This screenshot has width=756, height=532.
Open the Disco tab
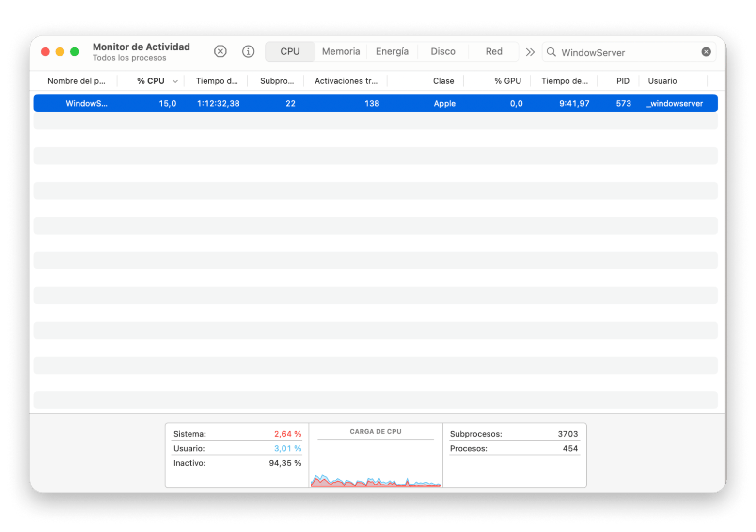(x=443, y=51)
